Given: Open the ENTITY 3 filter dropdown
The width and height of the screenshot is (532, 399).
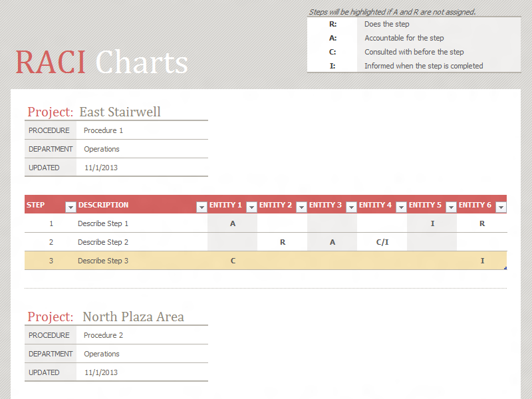Looking at the screenshot, I should click(x=351, y=207).
